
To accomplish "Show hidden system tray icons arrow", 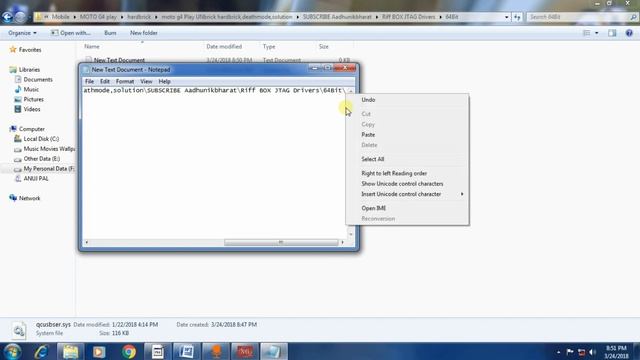I will pyautogui.click(x=558, y=352).
